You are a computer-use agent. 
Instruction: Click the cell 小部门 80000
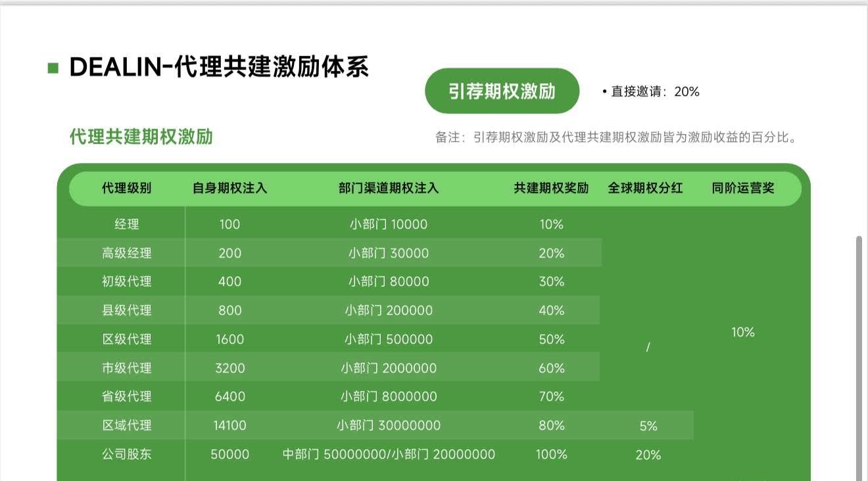point(389,281)
